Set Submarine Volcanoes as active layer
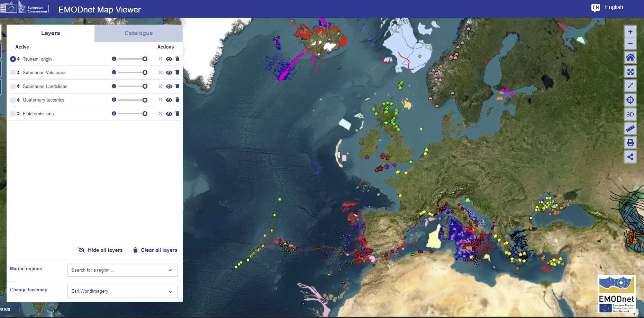Viewport: 644px width, 318px height. coord(13,73)
